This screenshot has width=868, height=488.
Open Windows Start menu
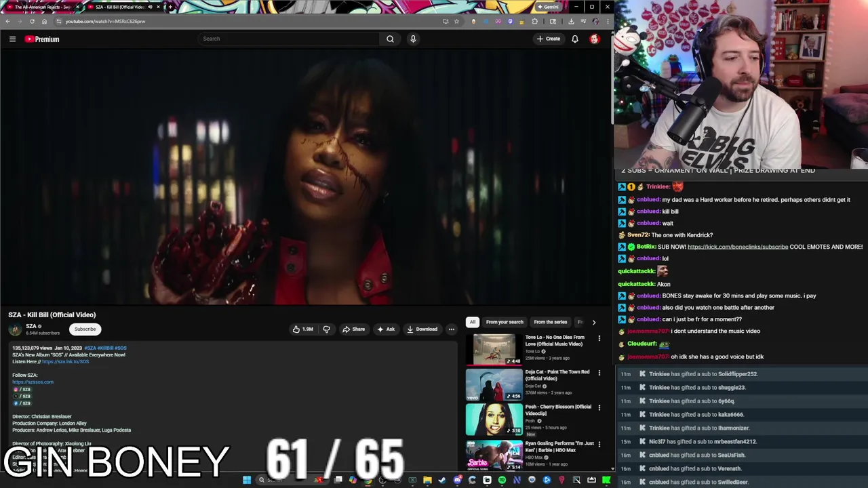[247, 480]
